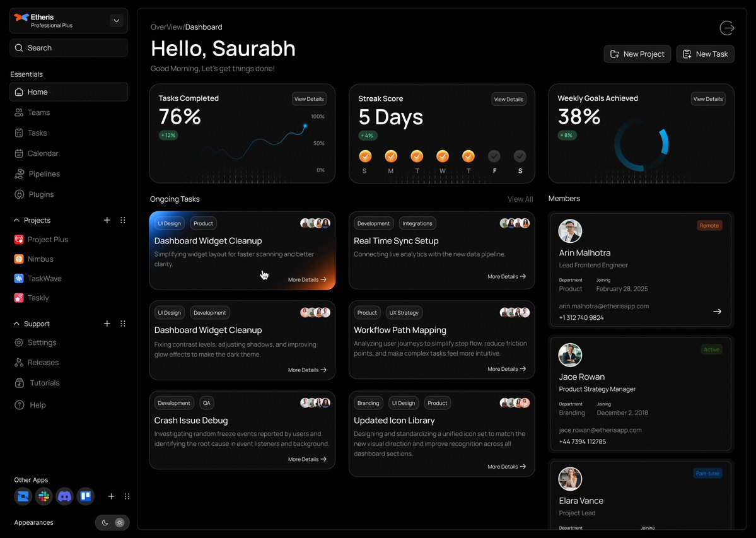Collapse the Support section

(16, 324)
